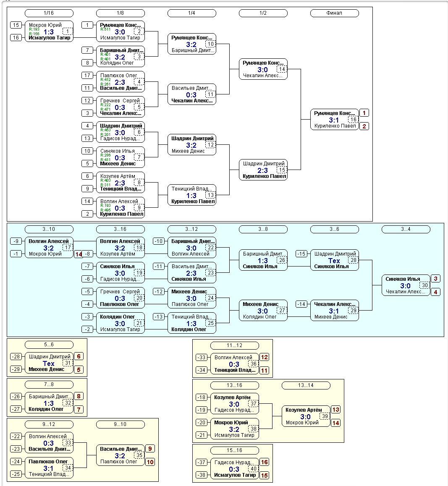Click match number 39 box for Козулев Артём
This screenshot has height=486, width=448.
(x=325, y=416)
